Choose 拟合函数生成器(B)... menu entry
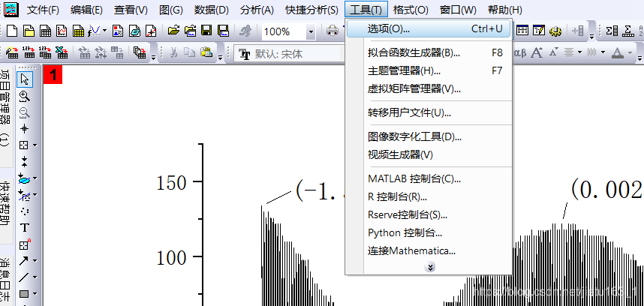The image size is (644, 306). coord(429,52)
